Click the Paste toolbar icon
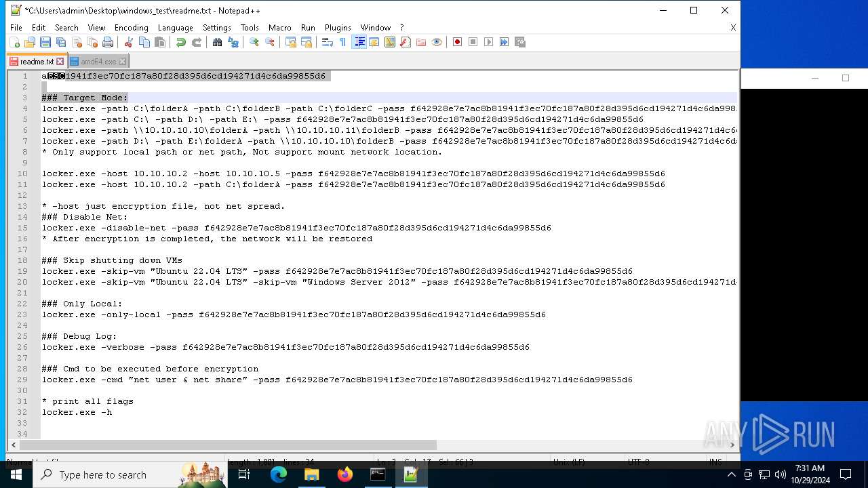 tap(160, 42)
